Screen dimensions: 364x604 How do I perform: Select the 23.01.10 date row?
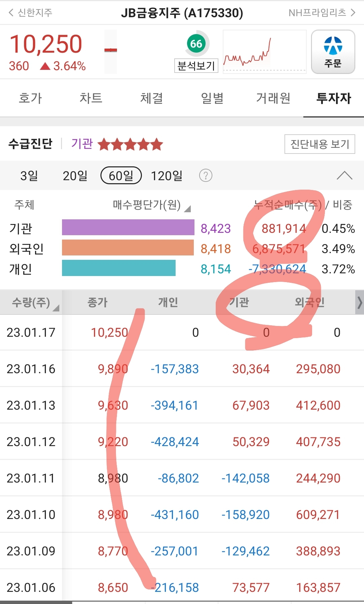coord(182,515)
